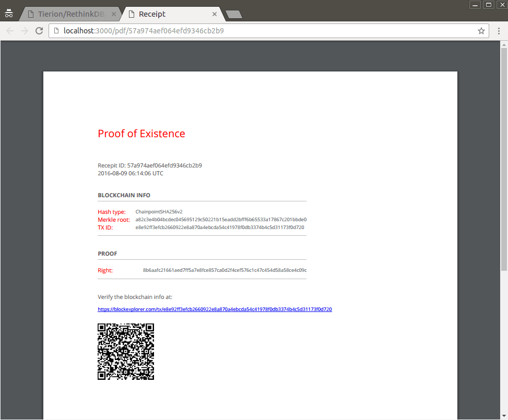Click the incognito profile icon top-left

click(8, 13)
